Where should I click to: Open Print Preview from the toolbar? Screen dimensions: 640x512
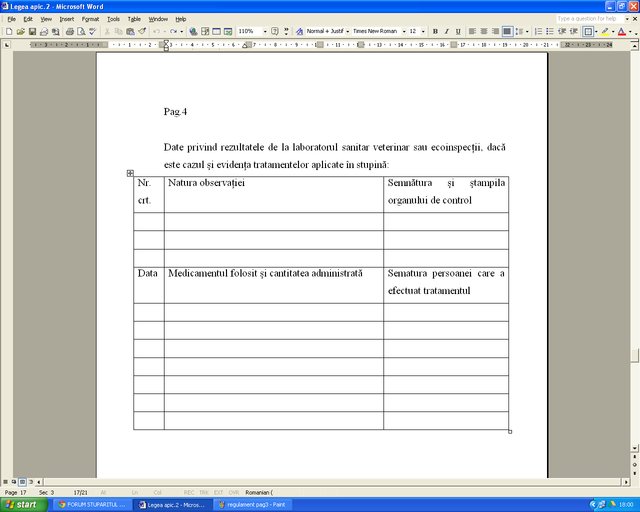[81, 31]
